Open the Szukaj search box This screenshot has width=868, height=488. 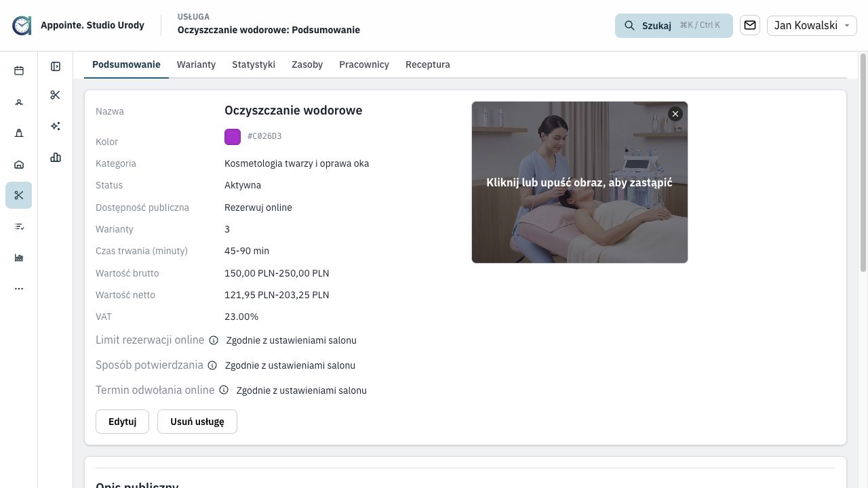click(x=674, y=26)
